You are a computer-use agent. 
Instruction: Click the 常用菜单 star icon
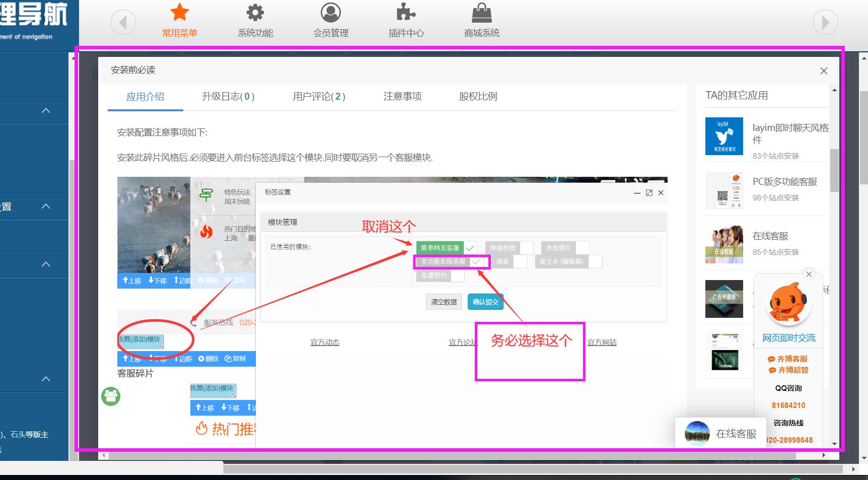click(x=179, y=13)
